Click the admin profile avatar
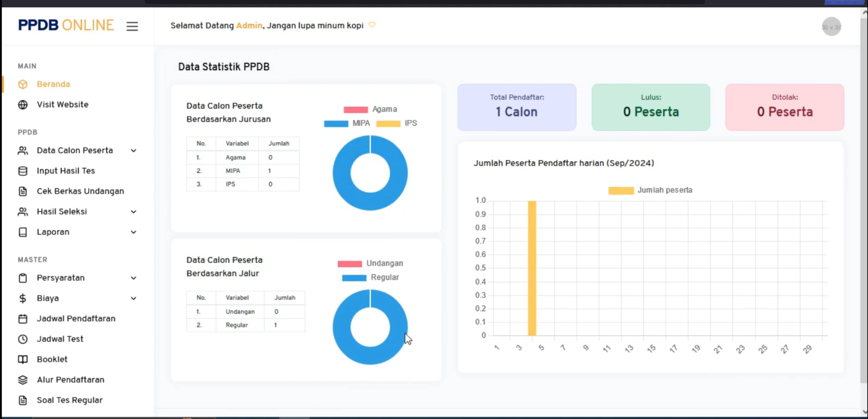 pyautogui.click(x=831, y=27)
